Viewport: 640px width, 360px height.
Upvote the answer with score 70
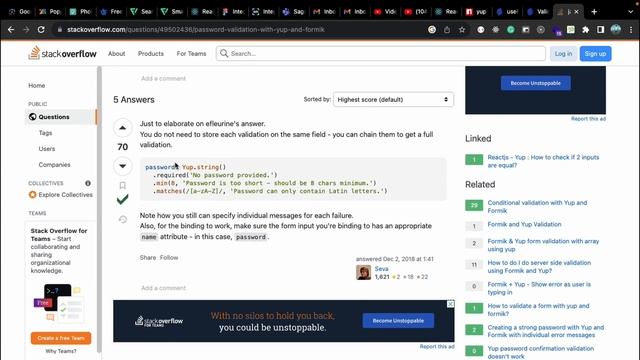[x=122, y=128]
